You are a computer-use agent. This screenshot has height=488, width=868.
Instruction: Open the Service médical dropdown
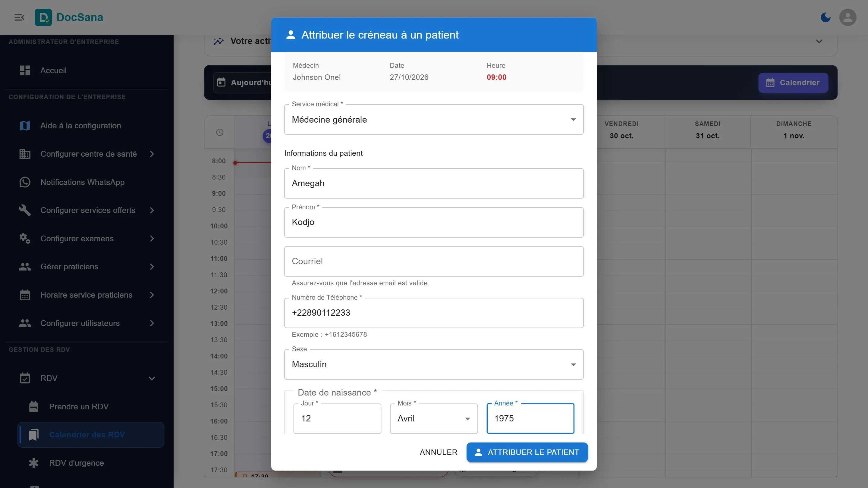point(434,120)
